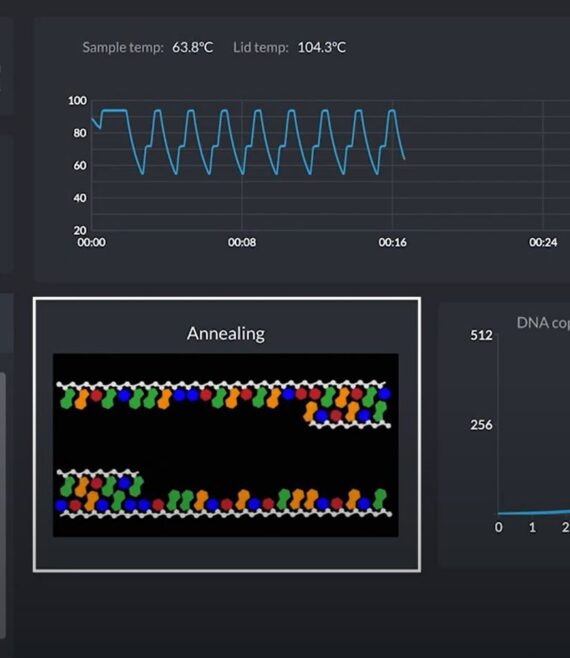570x658 pixels.
Task: Click the 80 temperature axis label
Action: 80,133
